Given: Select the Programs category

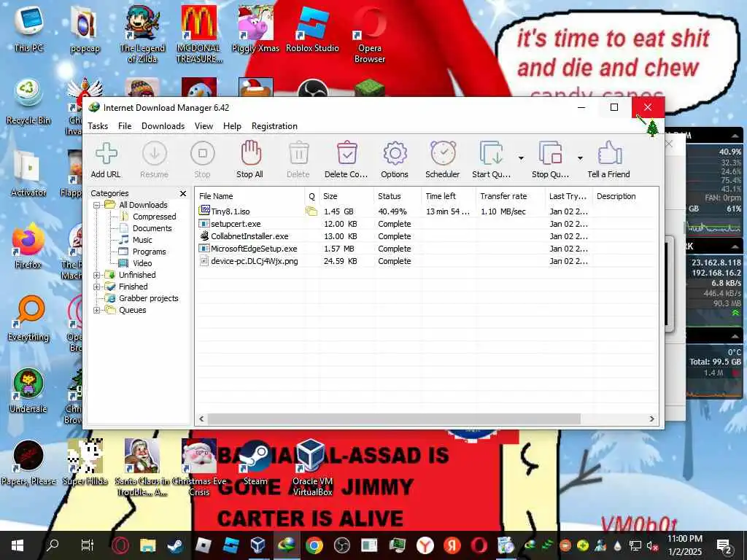Looking at the screenshot, I should click(149, 252).
